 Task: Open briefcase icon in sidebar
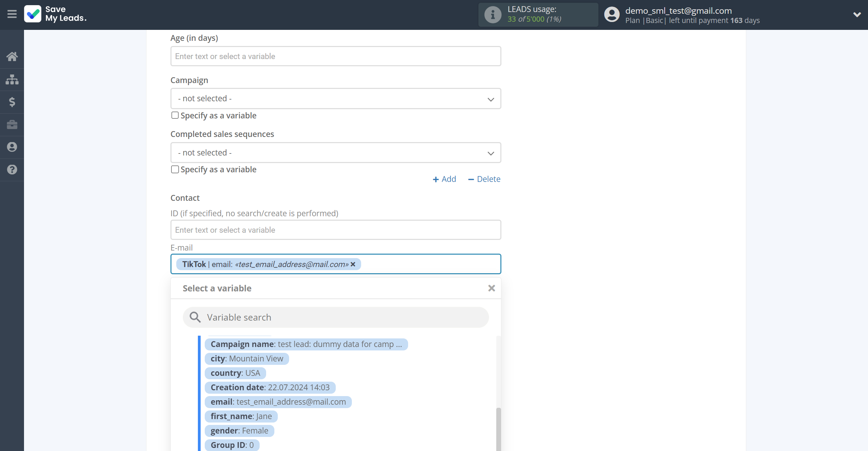[12, 124]
